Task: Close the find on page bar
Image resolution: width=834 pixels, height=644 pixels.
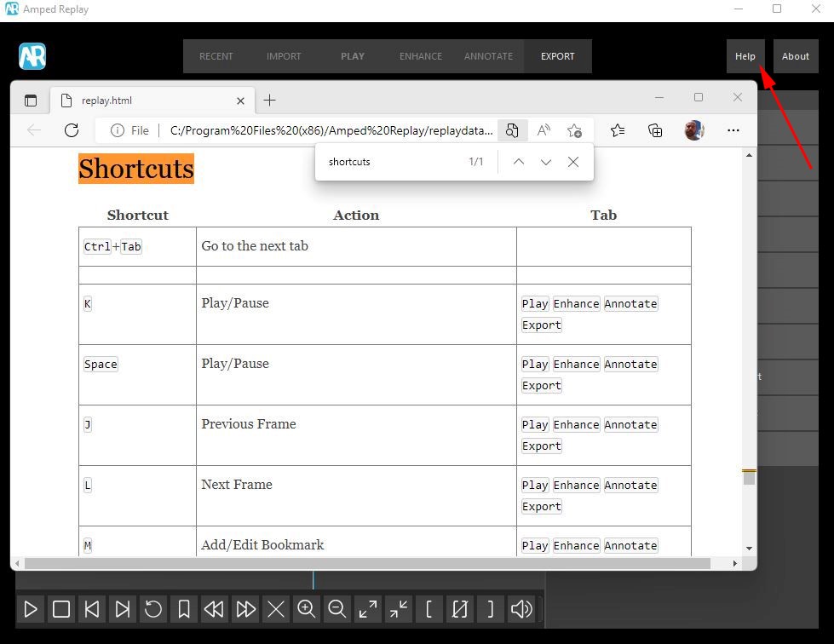Action: pos(572,162)
